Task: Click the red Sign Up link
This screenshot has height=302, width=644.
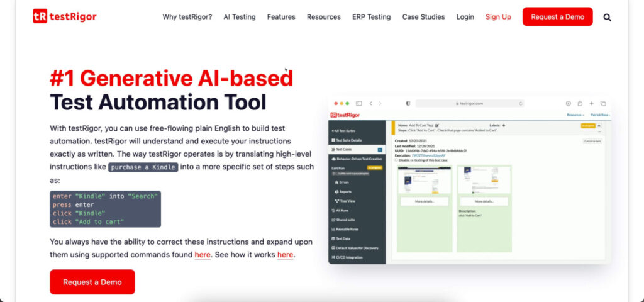Action: pos(498,17)
